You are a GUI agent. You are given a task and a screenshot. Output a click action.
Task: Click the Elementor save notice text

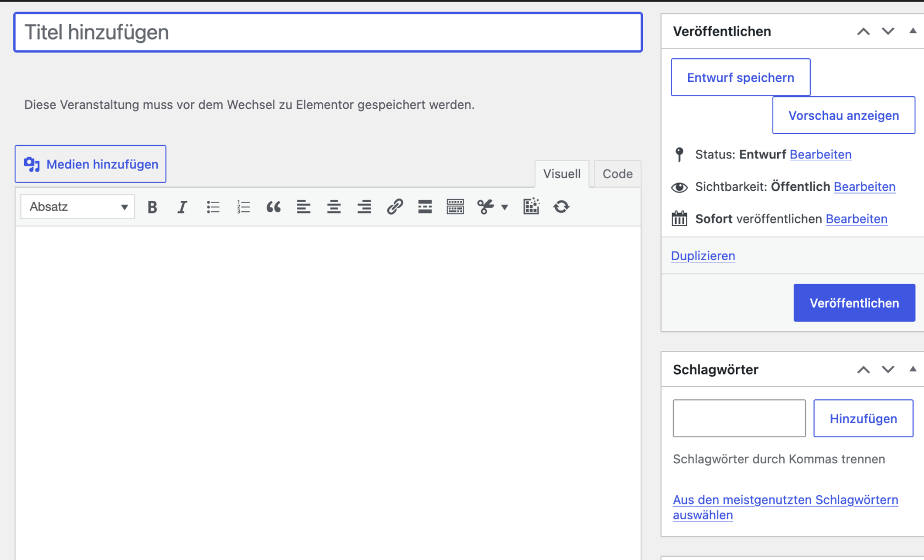pyautogui.click(x=249, y=105)
